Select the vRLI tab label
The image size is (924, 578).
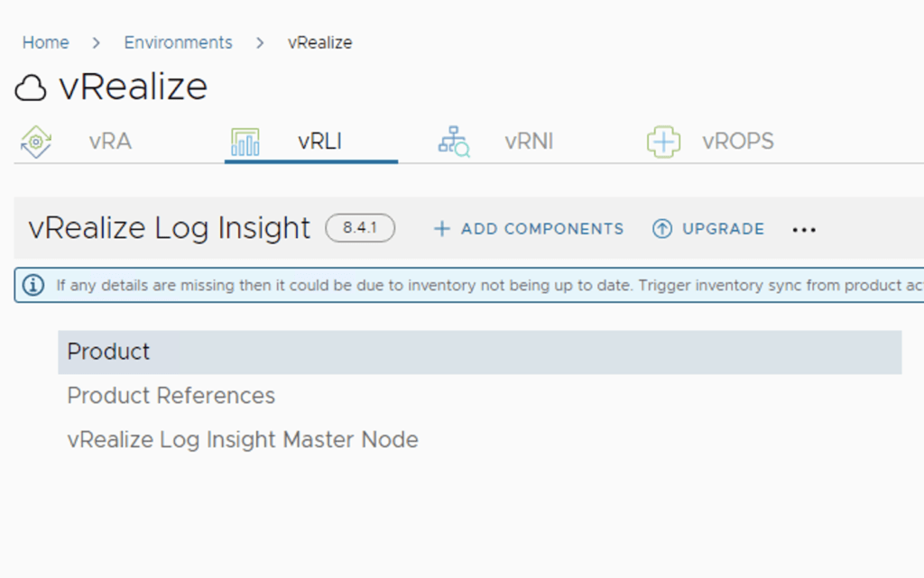[x=319, y=142]
